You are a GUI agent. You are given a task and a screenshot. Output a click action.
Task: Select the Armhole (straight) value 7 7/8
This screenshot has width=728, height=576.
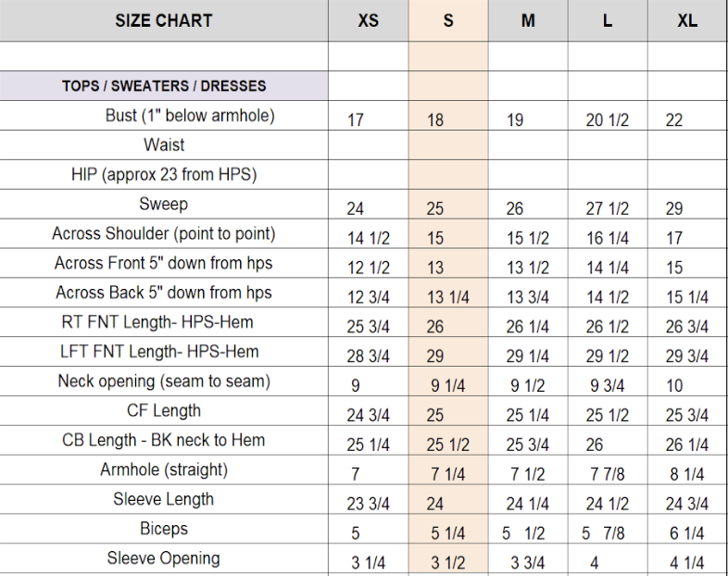point(608,474)
